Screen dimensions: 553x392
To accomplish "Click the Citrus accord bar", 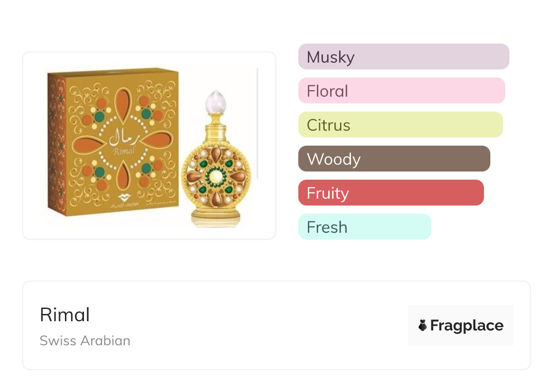I will (x=400, y=125).
